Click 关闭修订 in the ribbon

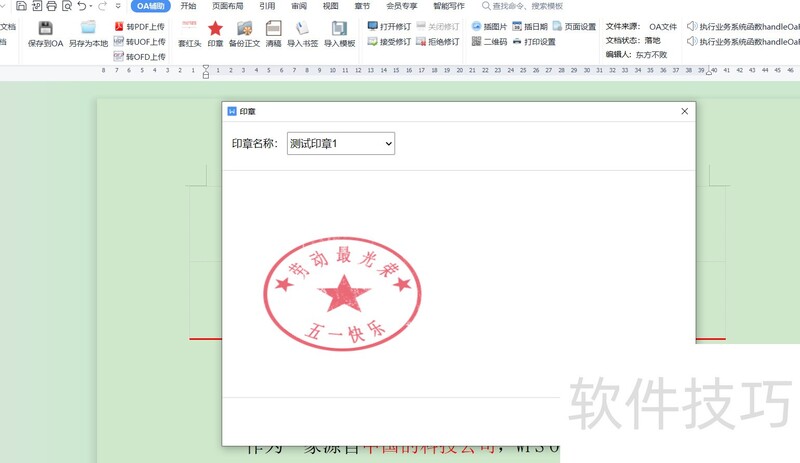(438, 27)
